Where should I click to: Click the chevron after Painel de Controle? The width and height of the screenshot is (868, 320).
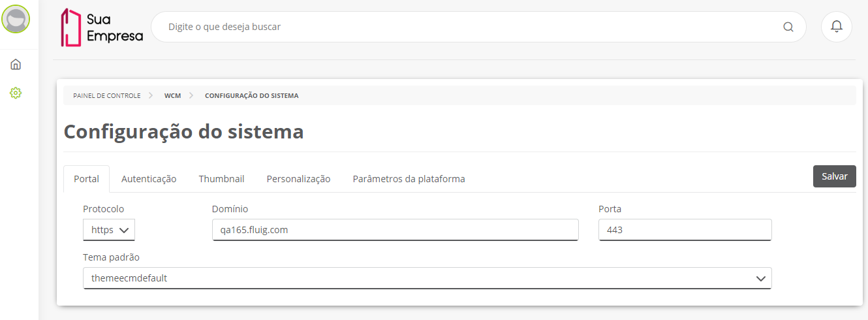(151, 95)
